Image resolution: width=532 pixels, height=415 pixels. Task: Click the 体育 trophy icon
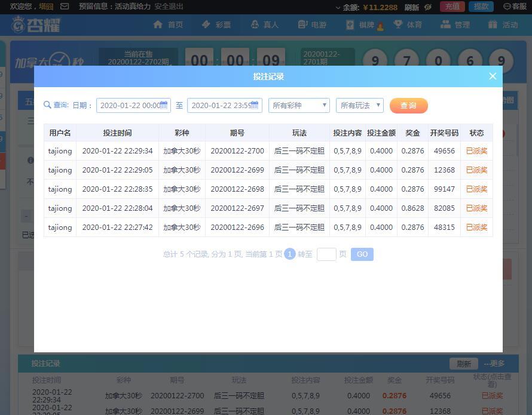coord(398,24)
